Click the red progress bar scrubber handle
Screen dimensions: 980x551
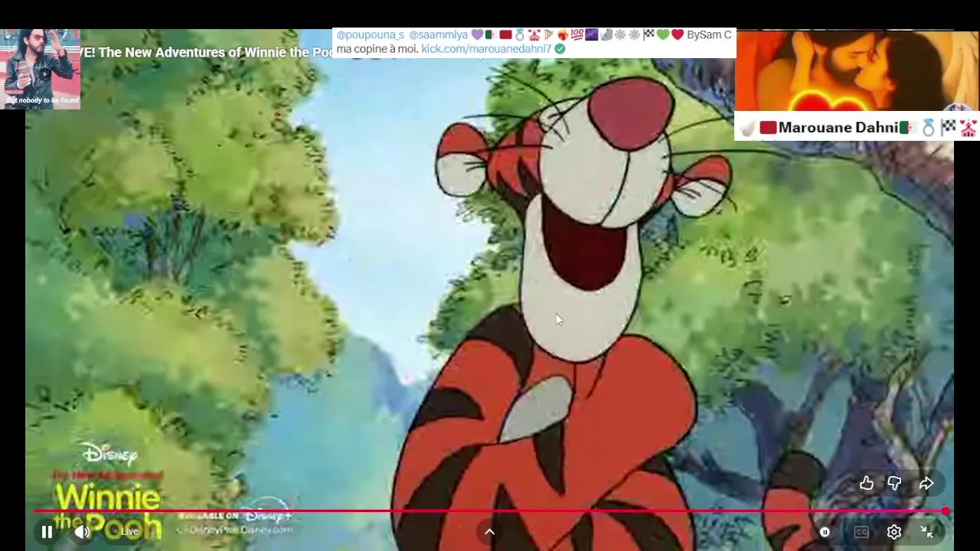(946, 510)
